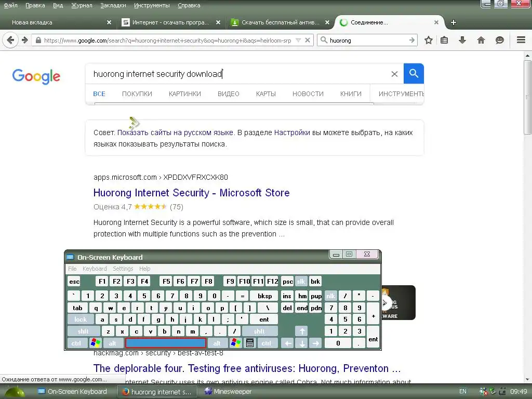Clear the Google search query with X
This screenshot has height=399, width=532.
coord(394,74)
